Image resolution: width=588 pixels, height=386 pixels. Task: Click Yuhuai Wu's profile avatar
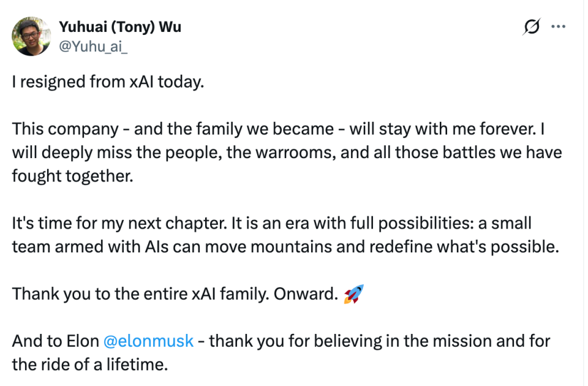(x=32, y=37)
